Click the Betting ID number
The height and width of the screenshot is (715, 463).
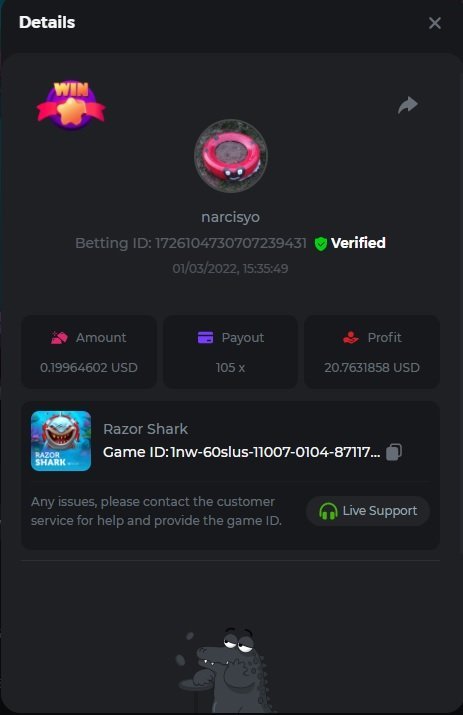(231, 243)
